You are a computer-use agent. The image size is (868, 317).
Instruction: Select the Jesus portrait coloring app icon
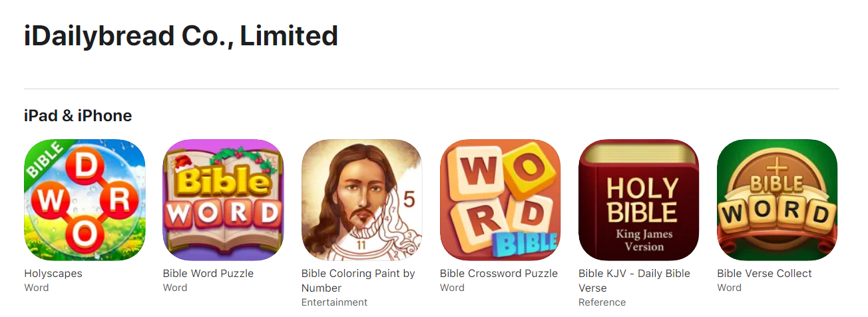click(x=361, y=200)
